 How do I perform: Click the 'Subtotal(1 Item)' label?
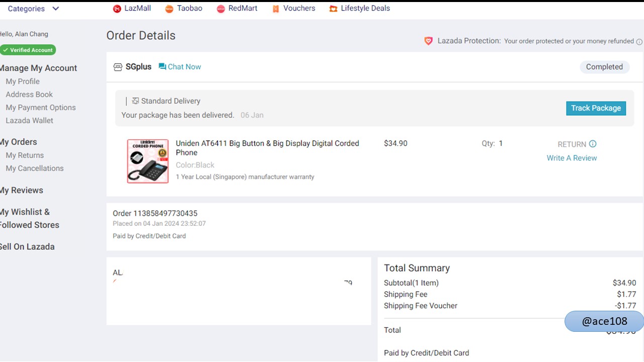(411, 283)
